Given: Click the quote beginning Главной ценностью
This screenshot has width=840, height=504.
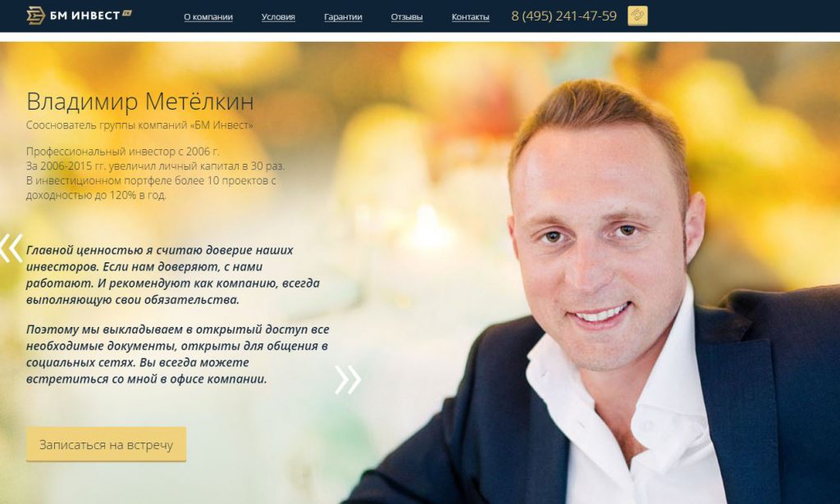Looking at the screenshot, I should pos(173,275).
